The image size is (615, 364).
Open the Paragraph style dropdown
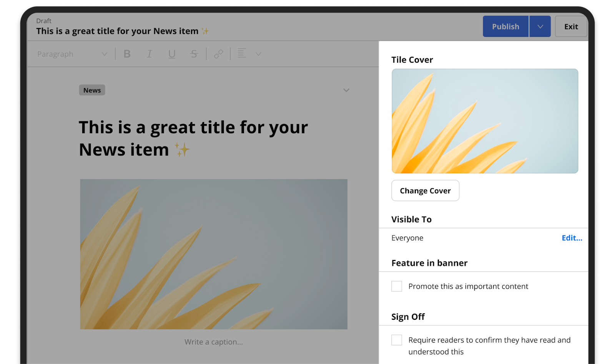tap(72, 54)
